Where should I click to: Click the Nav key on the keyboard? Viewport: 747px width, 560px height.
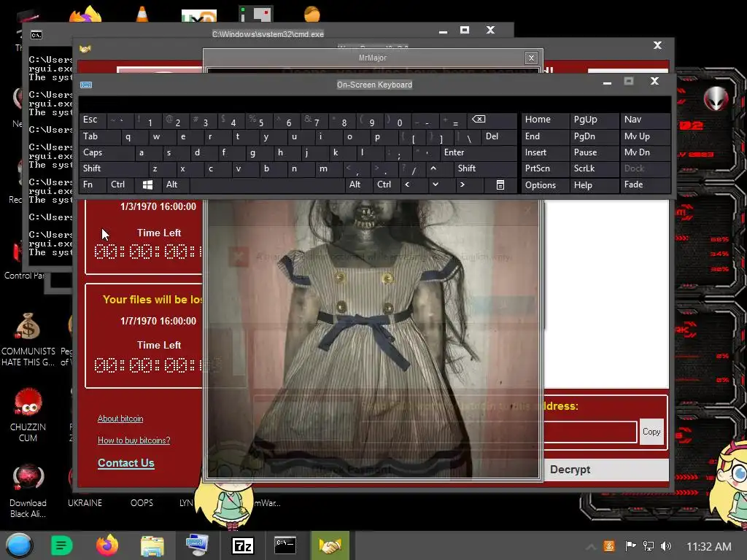pos(645,120)
